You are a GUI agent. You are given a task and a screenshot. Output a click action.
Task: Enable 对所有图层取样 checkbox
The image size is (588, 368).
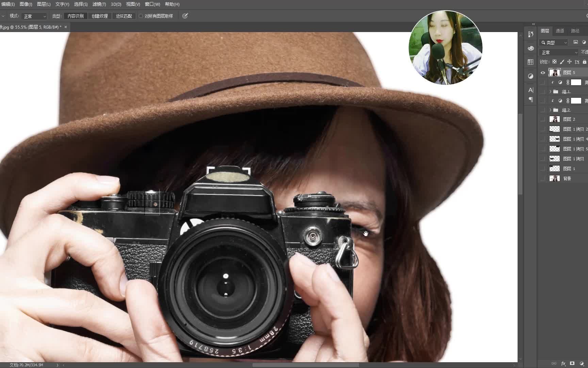pos(141,16)
